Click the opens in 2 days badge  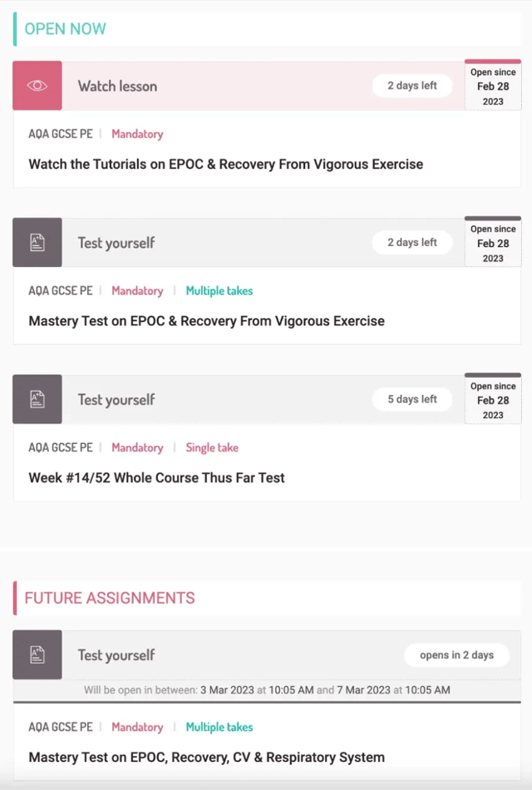456,654
